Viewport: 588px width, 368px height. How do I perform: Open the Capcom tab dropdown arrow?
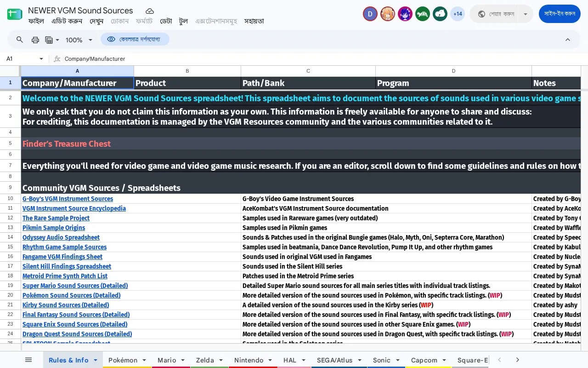[x=444, y=360]
